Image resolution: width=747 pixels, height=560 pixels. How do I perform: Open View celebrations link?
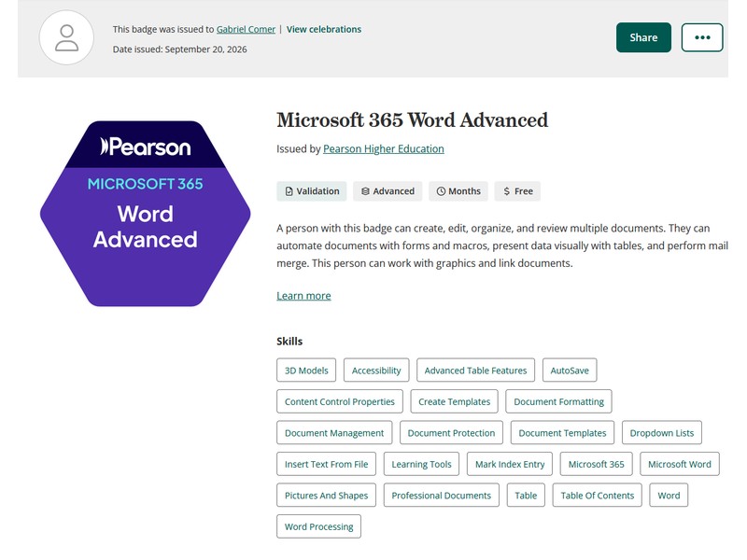pyautogui.click(x=323, y=30)
